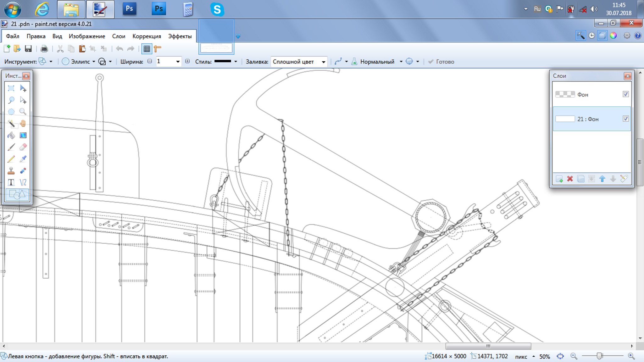This screenshot has height=362, width=644.
Task: Decrease width with the minus button
Action: 150,61
